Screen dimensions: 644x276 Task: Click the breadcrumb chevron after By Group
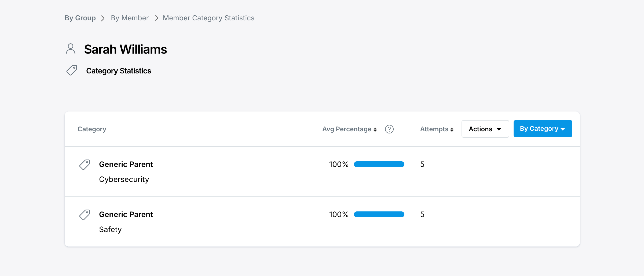103,18
